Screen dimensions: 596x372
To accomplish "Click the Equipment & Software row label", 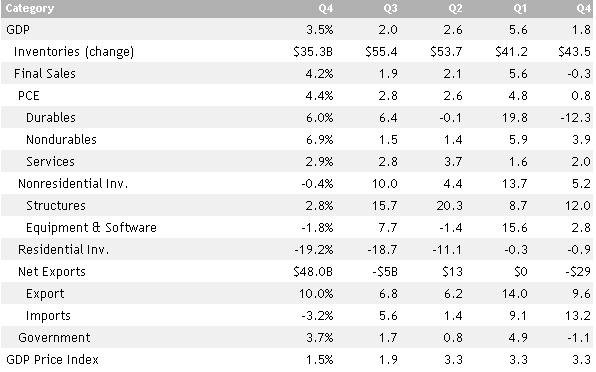I will click(91, 228).
